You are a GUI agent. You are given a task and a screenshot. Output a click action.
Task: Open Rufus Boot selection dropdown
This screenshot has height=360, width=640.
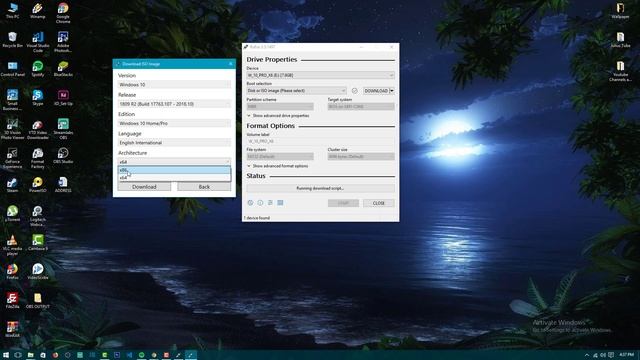tap(296, 91)
